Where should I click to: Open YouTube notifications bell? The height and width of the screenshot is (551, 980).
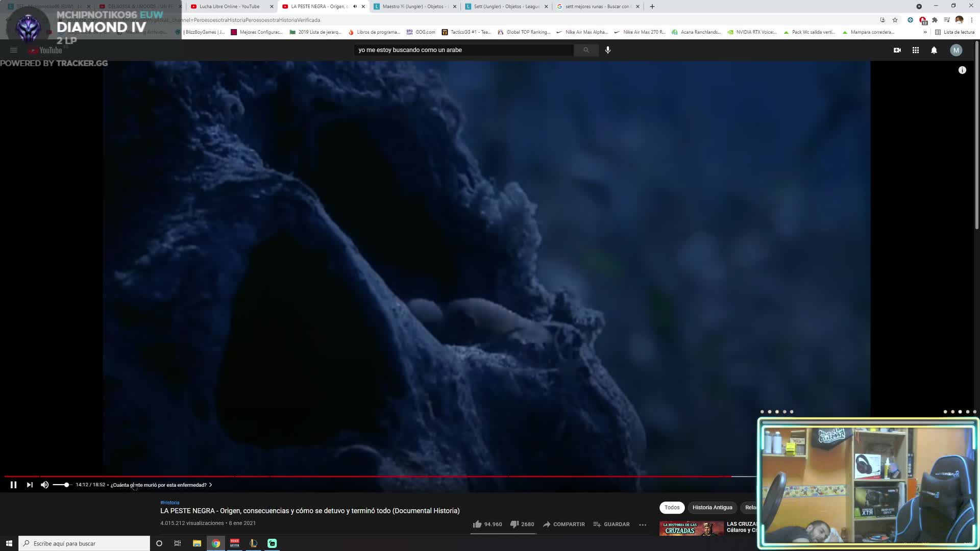point(934,50)
